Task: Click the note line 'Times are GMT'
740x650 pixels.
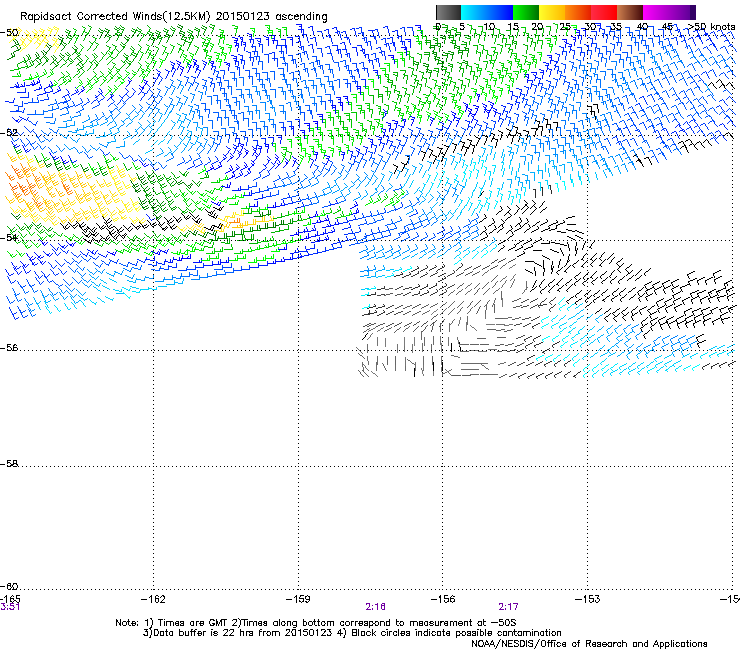Action: (316, 623)
